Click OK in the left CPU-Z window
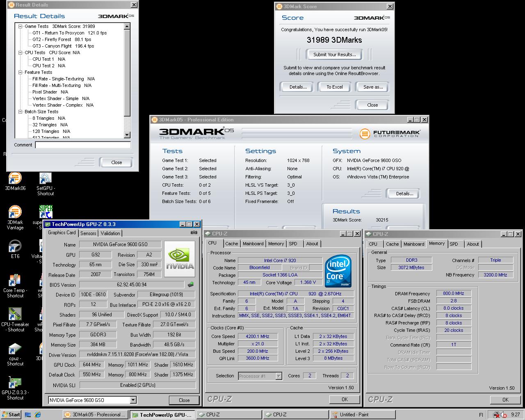The width and height of the screenshot is (525, 420). [x=345, y=399]
